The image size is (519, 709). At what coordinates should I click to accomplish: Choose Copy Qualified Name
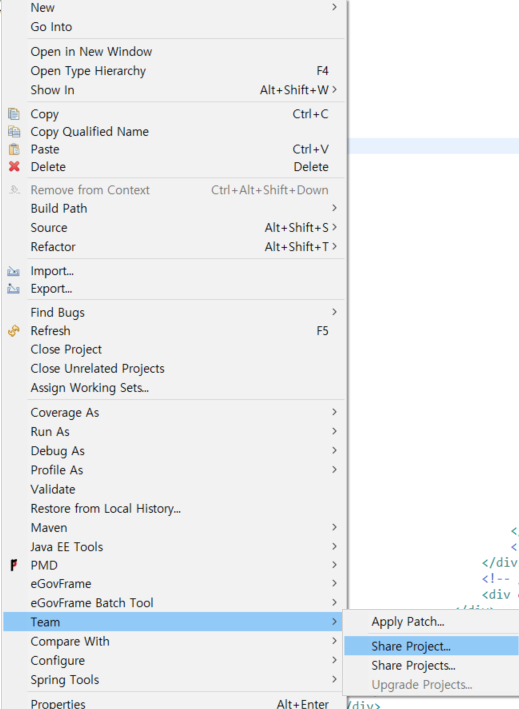pos(174,132)
